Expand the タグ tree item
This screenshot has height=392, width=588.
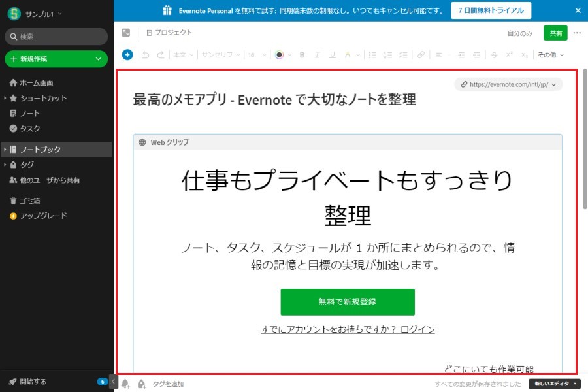tap(5, 165)
